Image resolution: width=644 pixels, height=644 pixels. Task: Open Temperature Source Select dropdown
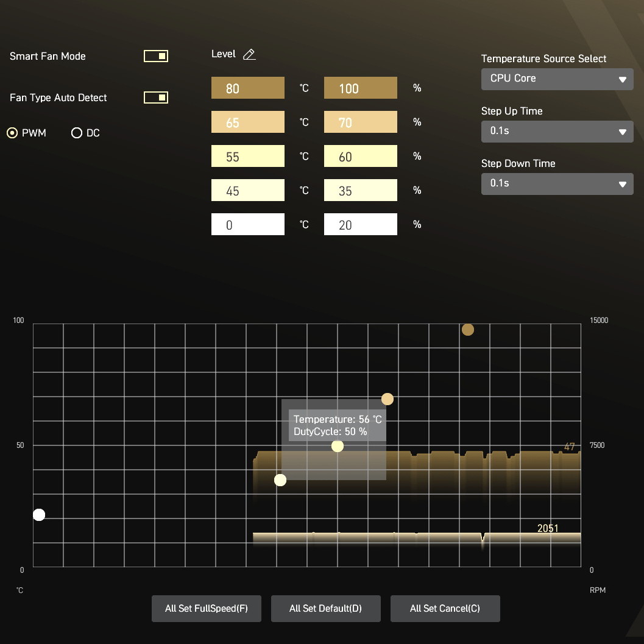click(x=557, y=79)
